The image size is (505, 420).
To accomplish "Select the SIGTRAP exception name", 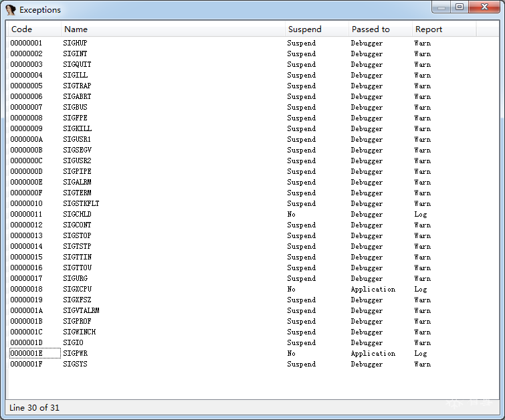I will (77, 86).
